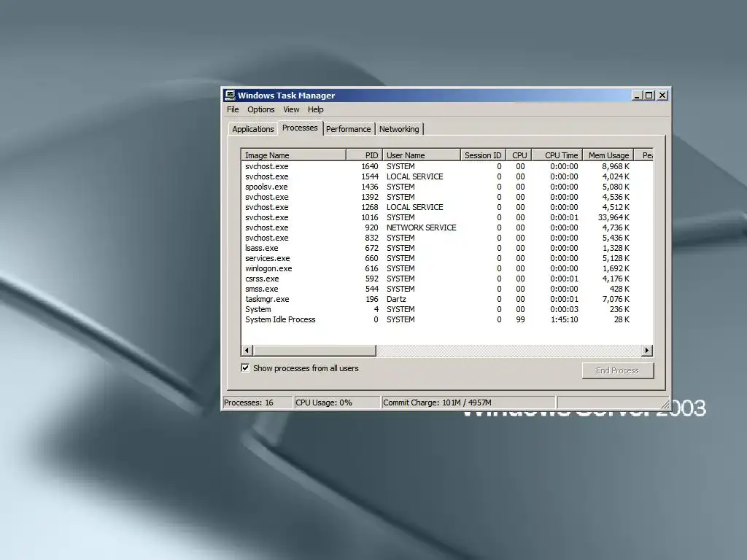The height and width of the screenshot is (560, 747).
Task: Click the left scroll arrow of process list
Action: click(247, 351)
